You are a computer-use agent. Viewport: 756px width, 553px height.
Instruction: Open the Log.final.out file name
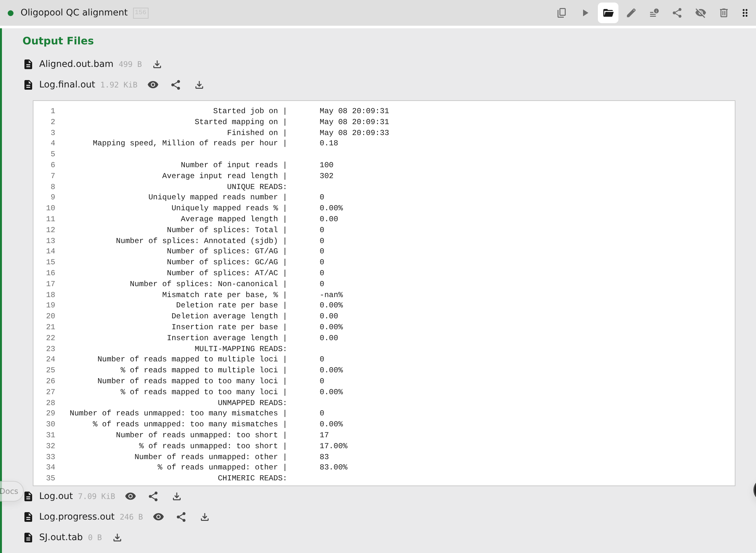pyautogui.click(x=67, y=84)
